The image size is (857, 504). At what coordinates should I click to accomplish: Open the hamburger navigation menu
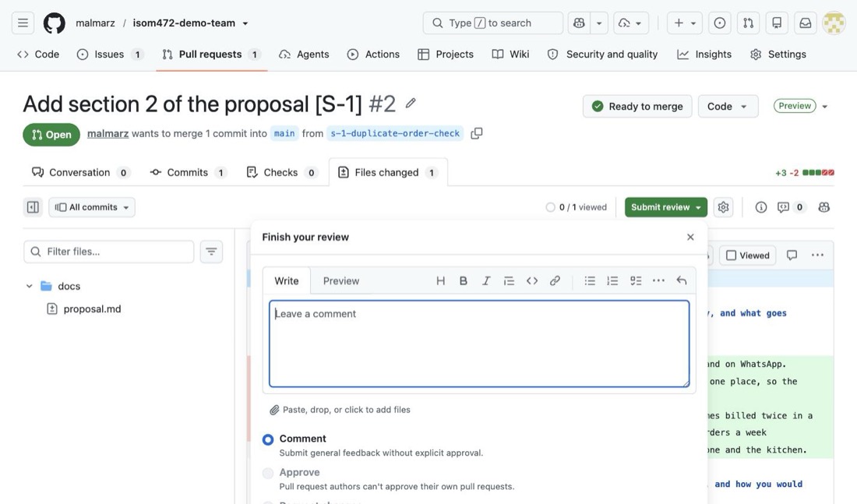click(23, 23)
